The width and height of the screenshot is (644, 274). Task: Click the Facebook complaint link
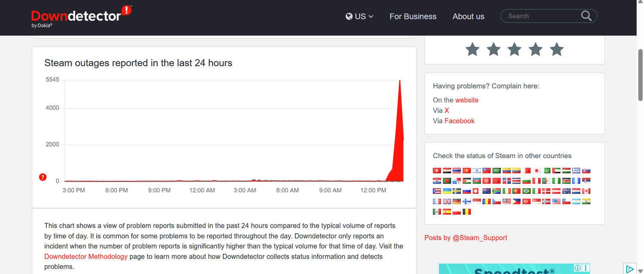coord(459,121)
